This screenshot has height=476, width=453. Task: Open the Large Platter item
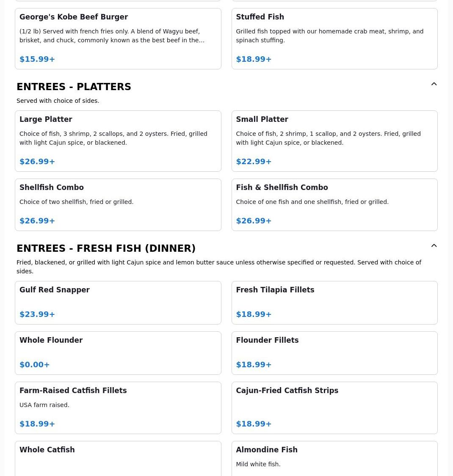tap(118, 141)
